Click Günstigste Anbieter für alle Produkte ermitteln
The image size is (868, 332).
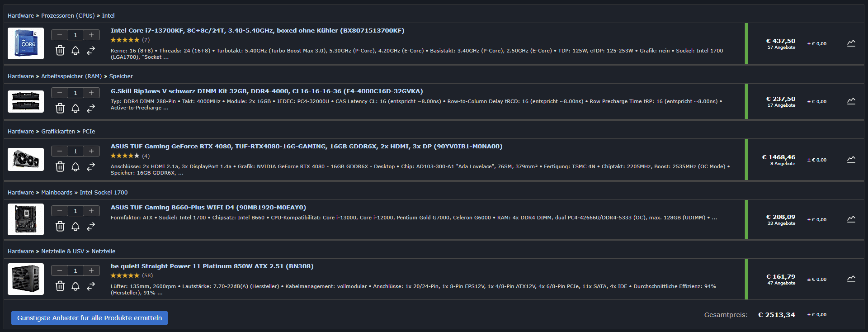tap(90, 318)
